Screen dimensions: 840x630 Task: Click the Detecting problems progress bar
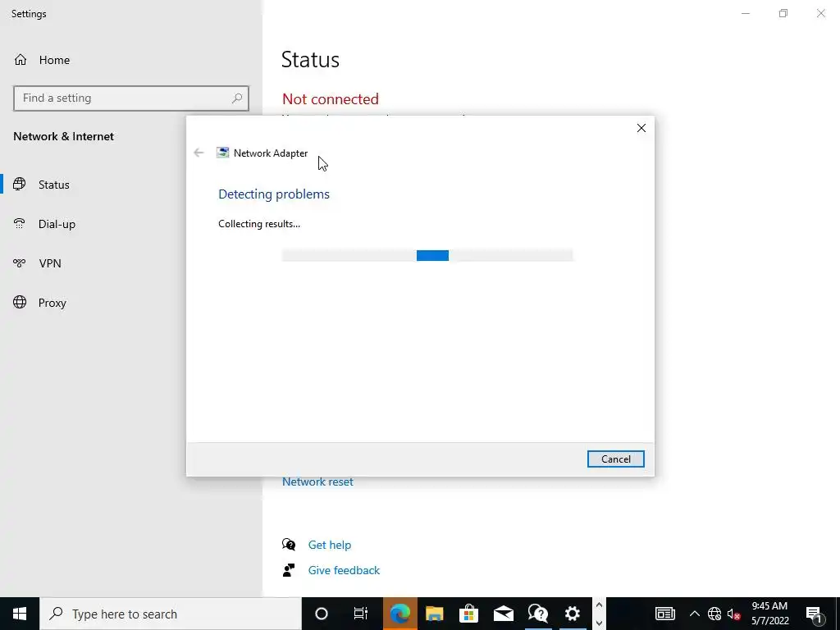[x=427, y=256]
